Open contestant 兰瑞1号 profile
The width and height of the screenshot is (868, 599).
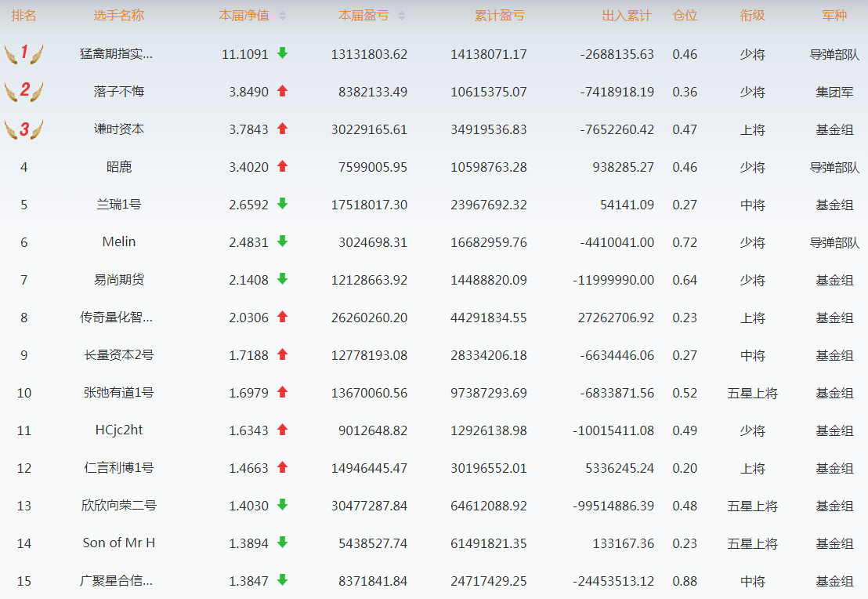pos(118,205)
